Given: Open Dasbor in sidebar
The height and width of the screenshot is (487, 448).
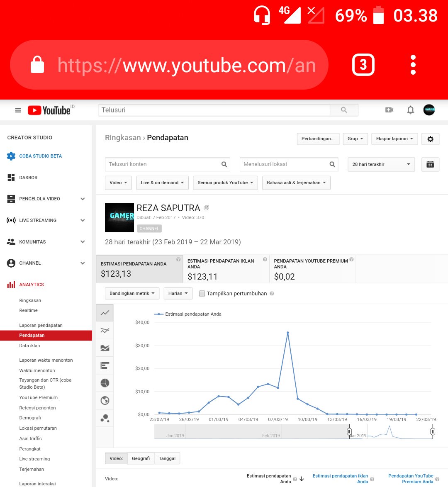Looking at the screenshot, I should pyautogui.click(x=28, y=178).
